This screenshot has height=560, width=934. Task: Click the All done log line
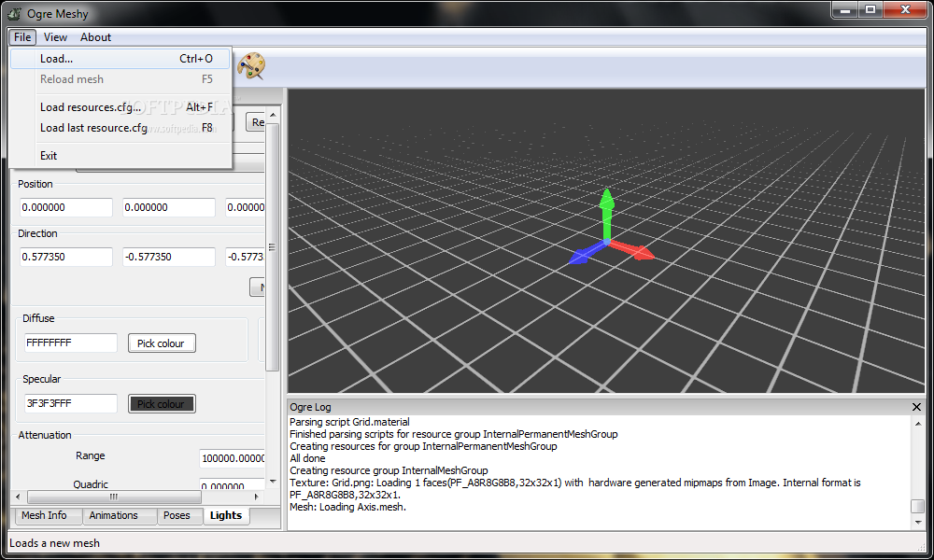[x=307, y=458]
